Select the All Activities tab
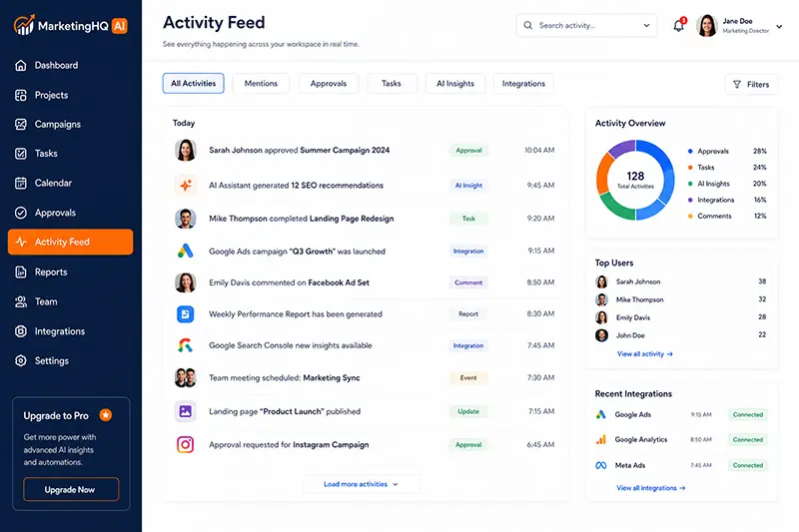 tap(193, 84)
